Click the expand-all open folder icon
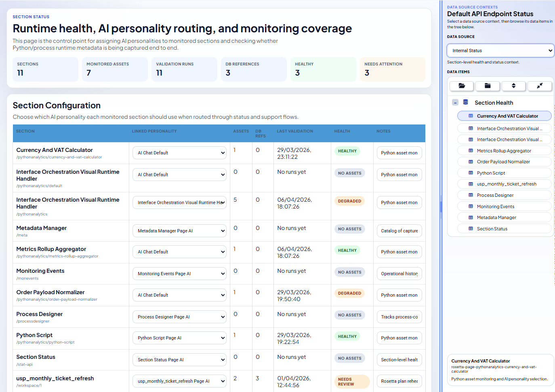 point(461,86)
